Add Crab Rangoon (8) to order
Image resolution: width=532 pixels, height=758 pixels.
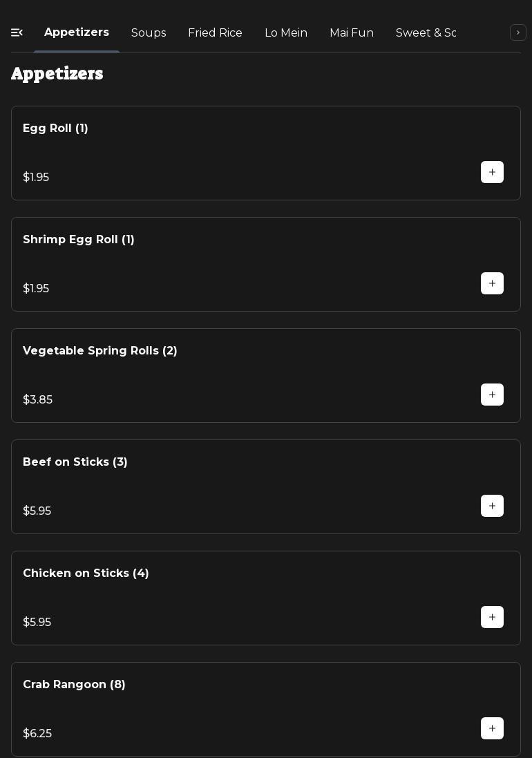pyautogui.click(x=492, y=728)
